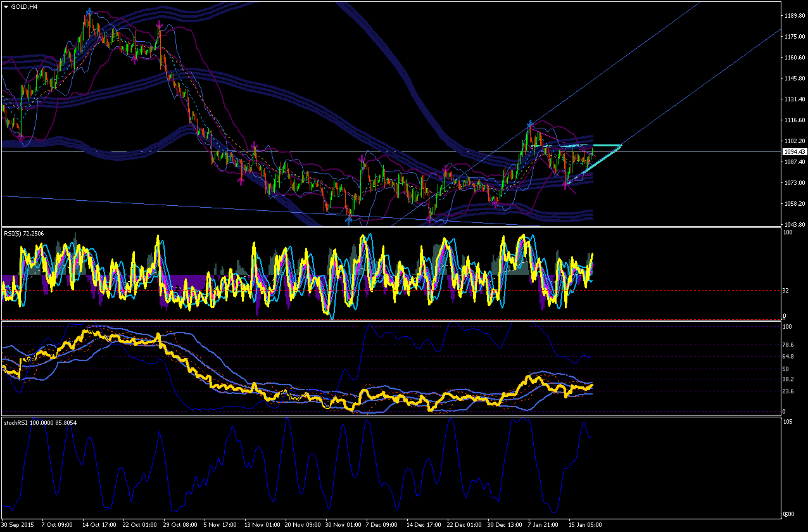Click the 1087.40 price axis label
The height and width of the screenshot is (532, 808).
[x=794, y=162]
